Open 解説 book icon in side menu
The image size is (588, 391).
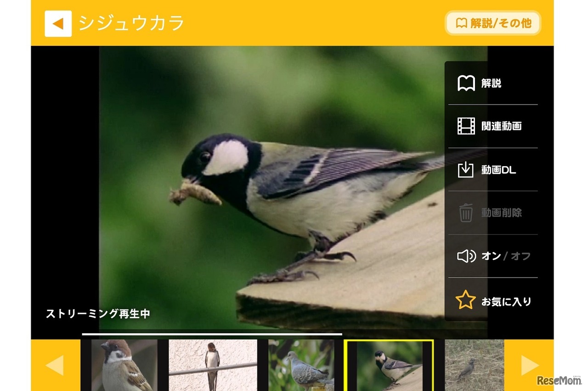tap(466, 83)
